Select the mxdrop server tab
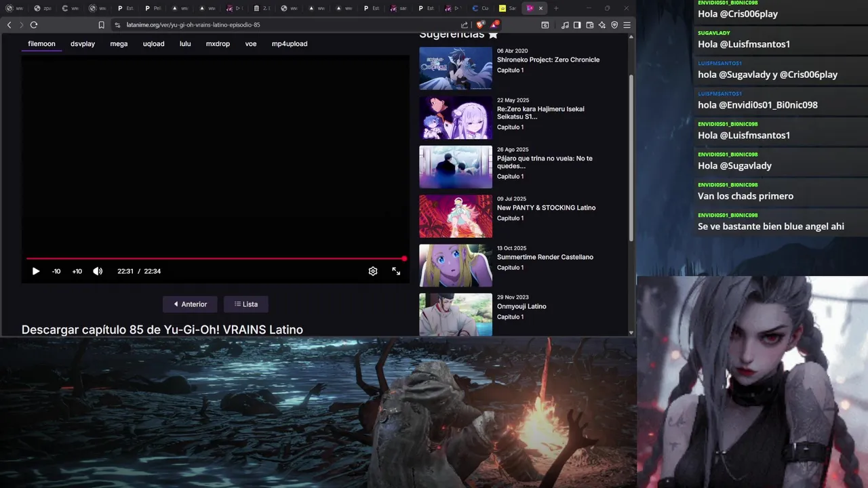 click(x=218, y=43)
